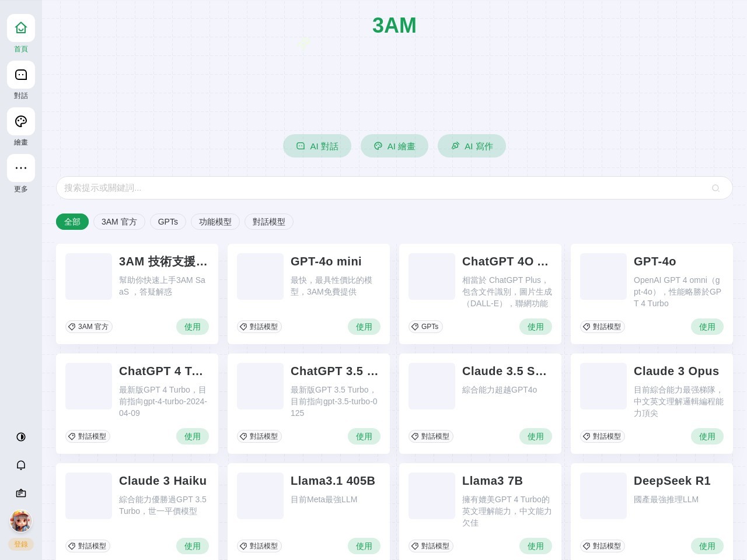The height and width of the screenshot is (560, 747).
Task: Click 對話模型 tag on Llama3 7B card
Action: [x=431, y=546]
